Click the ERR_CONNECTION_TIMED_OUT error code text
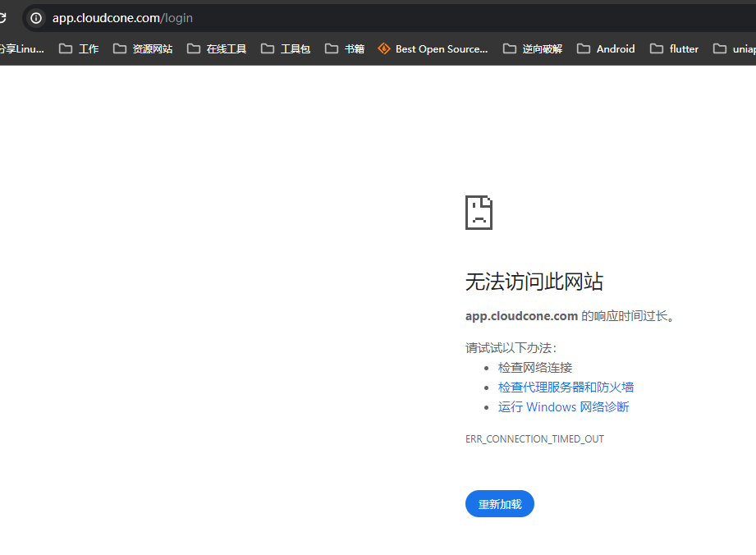The height and width of the screenshot is (555, 756). click(534, 439)
